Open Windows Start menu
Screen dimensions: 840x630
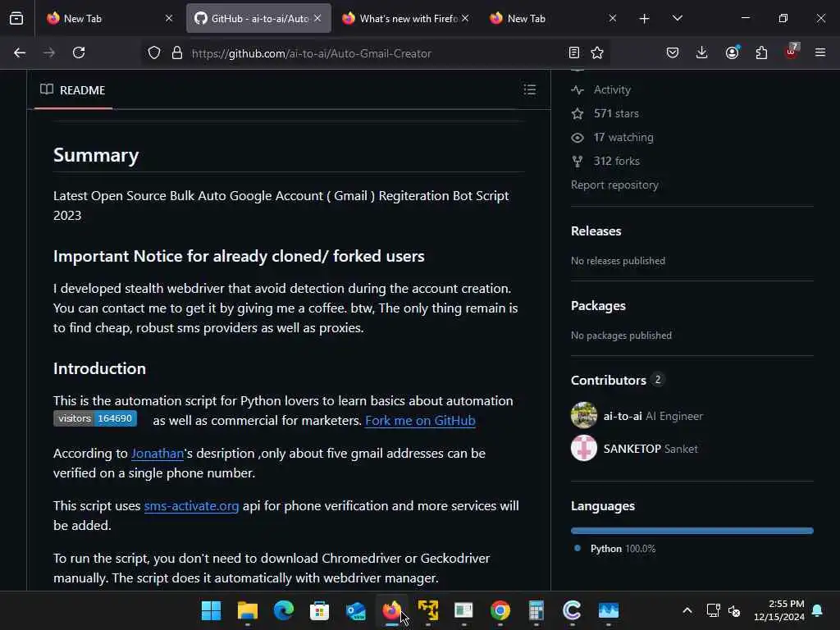pyautogui.click(x=211, y=610)
